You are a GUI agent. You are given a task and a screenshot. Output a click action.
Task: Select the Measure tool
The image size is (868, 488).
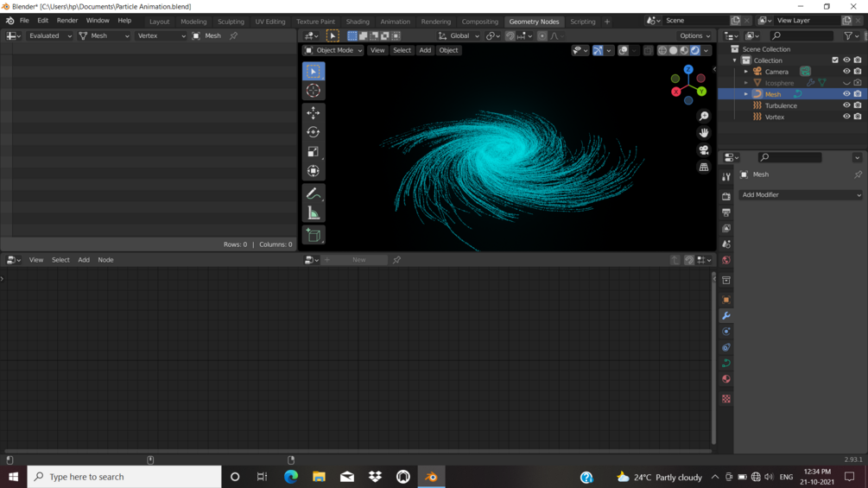(x=314, y=213)
